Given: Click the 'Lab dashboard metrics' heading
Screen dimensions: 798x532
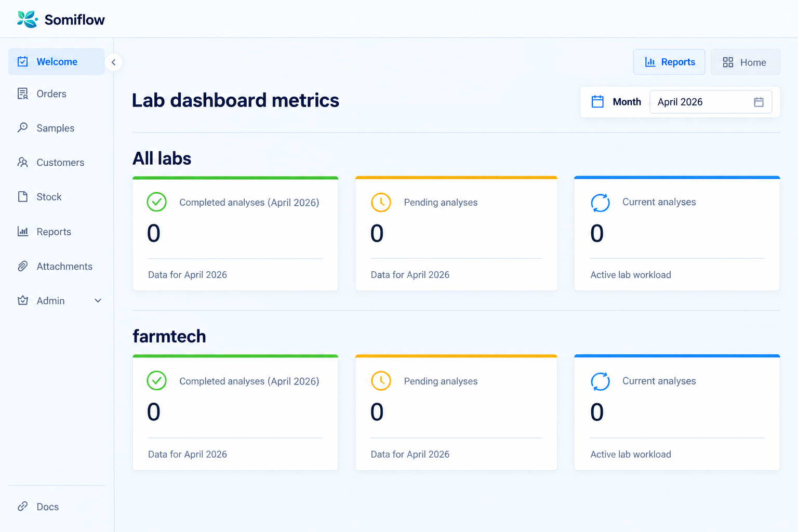Looking at the screenshot, I should (235, 100).
